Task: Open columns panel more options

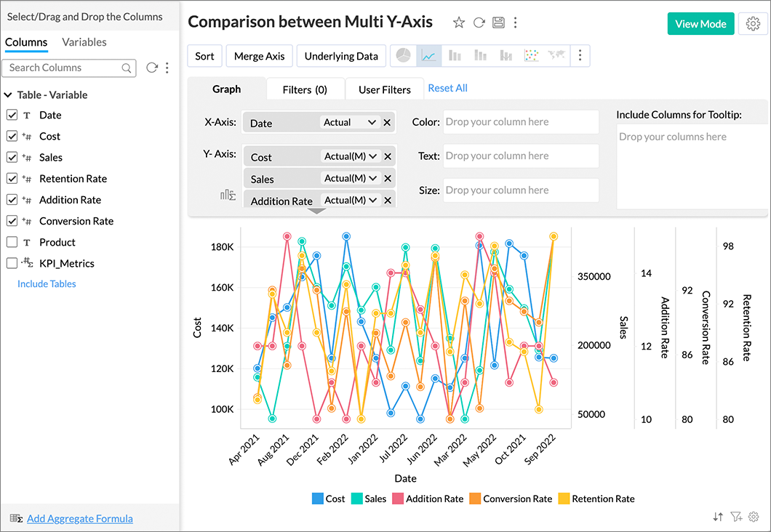Action: click(x=167, y=68)
